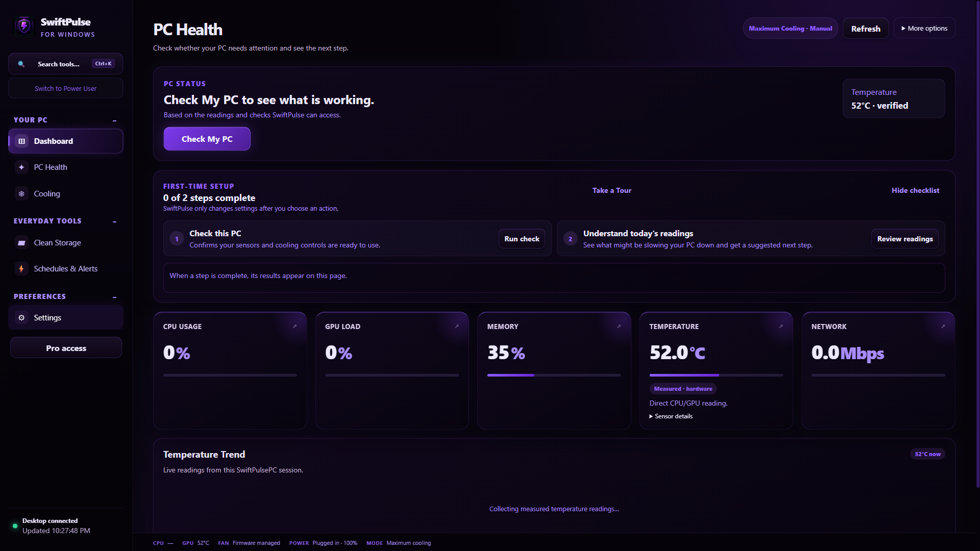Screen dimensions: 980x551
Task: Open Network card expand arrow
Action: pyautogui.click(x=943, y=327)
